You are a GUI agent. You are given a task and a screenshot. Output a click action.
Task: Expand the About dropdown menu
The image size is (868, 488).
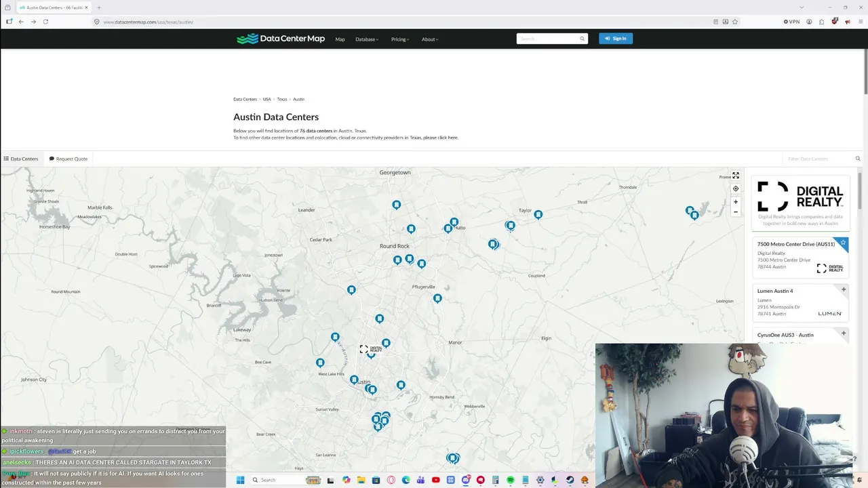point(430,39)
